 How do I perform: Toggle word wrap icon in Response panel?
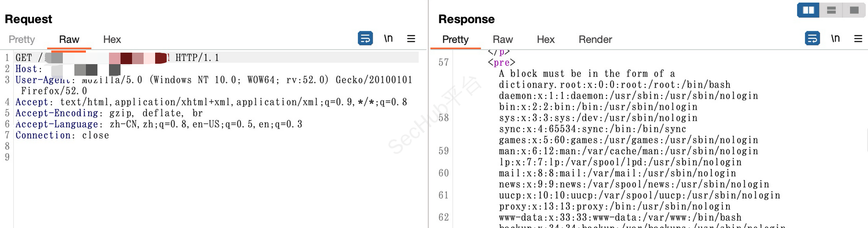tap(812, 38)
